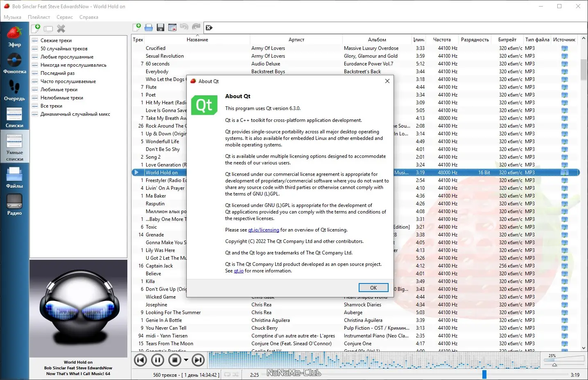Open the Очередь queue sidebar tab

click(x=14, y=90)
